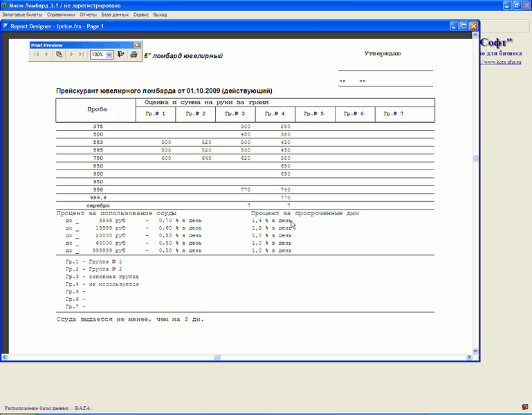Click the Процент за просроченные дни heading
This screenshot has height=415, width=532.
tap(305, 213)
